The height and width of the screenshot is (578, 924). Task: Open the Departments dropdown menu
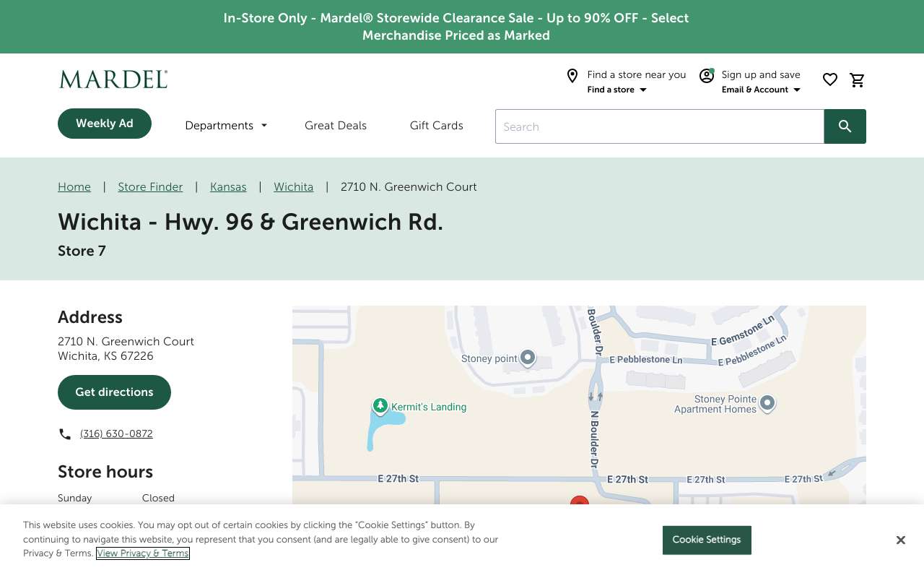pyautogui.click(x=226, y=126)
